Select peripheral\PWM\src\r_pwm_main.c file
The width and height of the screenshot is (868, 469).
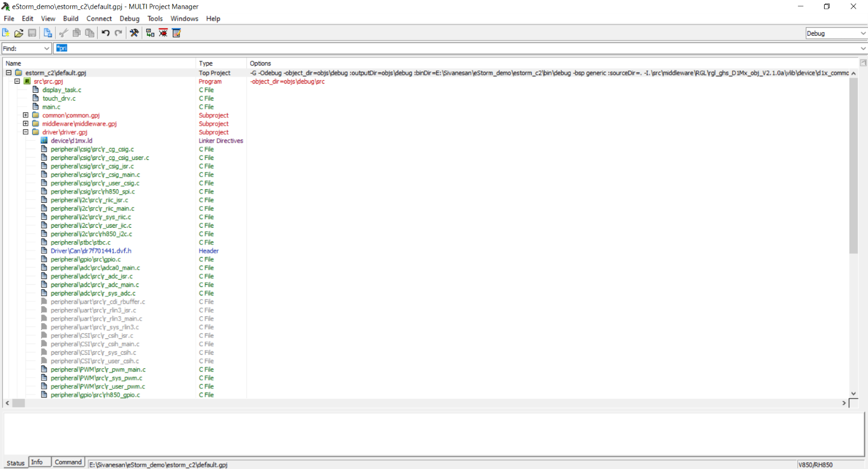tap(98, 369)
